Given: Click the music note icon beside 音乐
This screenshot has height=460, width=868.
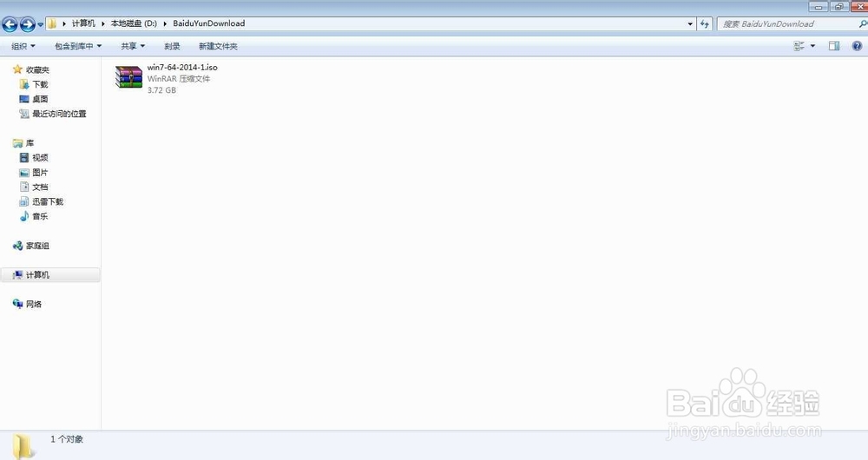Looking at the screenshot, I should [24, 216].
